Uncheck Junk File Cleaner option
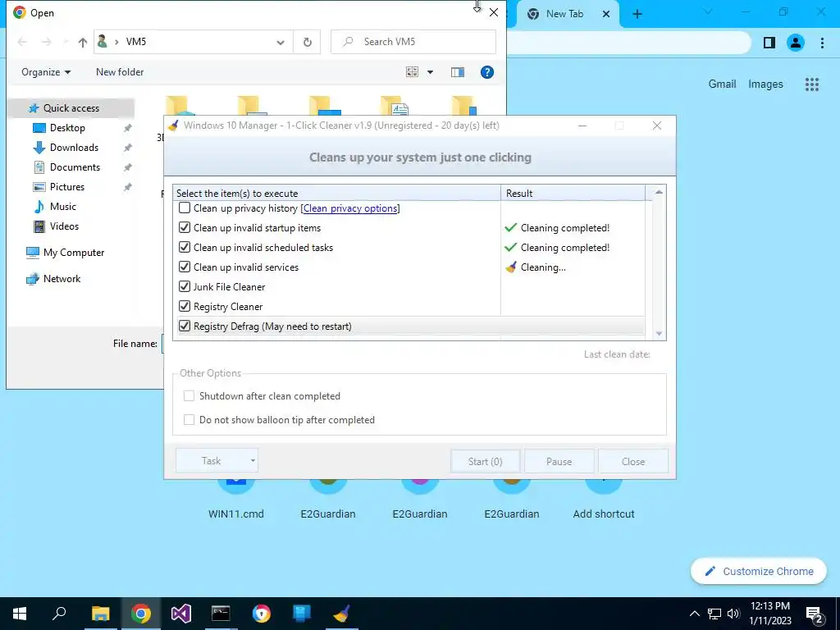840x630 pixels. click(185, 286)
